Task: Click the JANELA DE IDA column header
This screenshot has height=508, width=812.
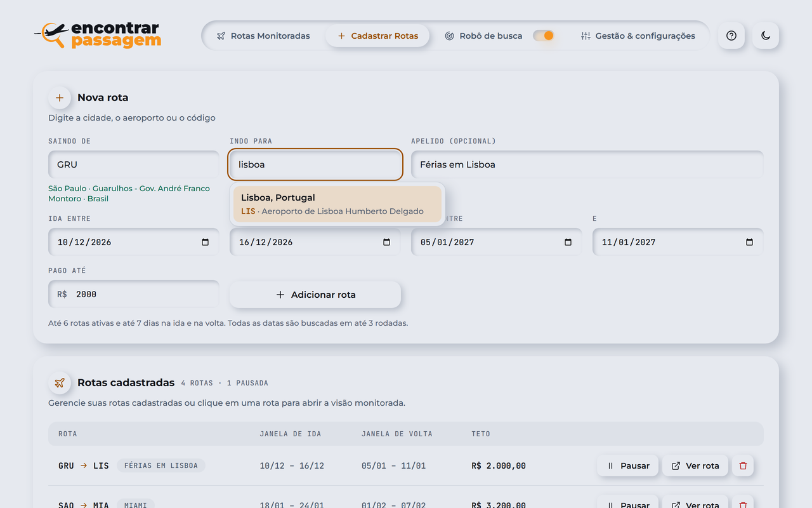Action: click(291, 434)
